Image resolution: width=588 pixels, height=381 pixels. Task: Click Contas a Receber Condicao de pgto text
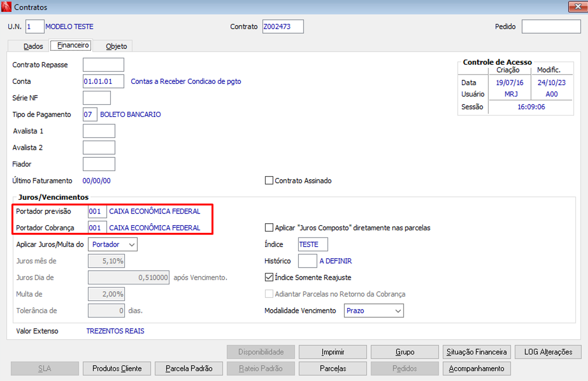point(185,81)
